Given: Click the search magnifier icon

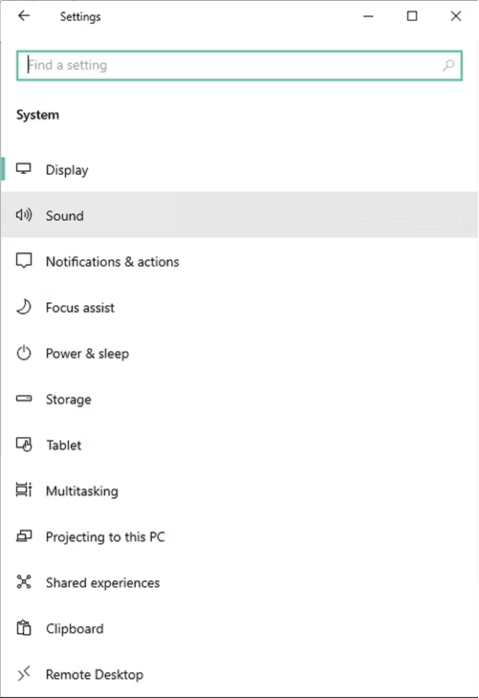Looking at the screenshot, I should 448,65.
